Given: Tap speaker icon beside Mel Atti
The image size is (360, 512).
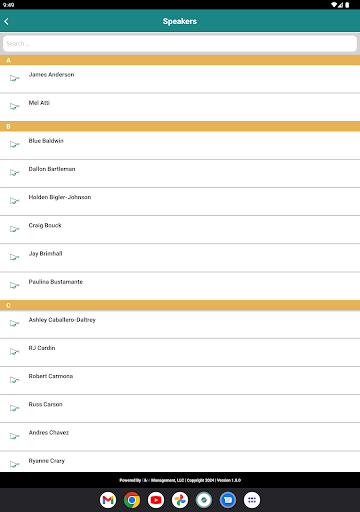Looking at the screenshot, I should (14, 106).
